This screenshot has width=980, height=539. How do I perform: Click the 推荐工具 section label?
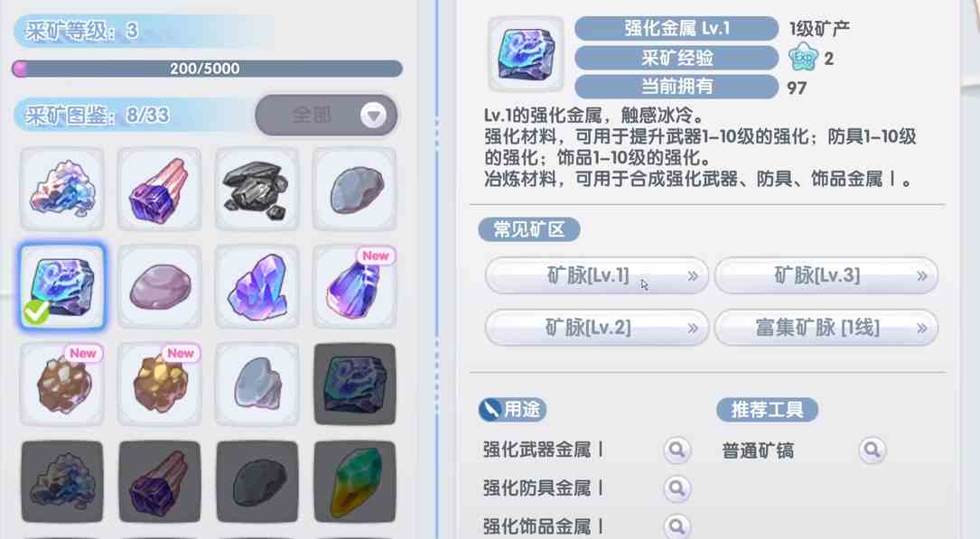[767, 410]
